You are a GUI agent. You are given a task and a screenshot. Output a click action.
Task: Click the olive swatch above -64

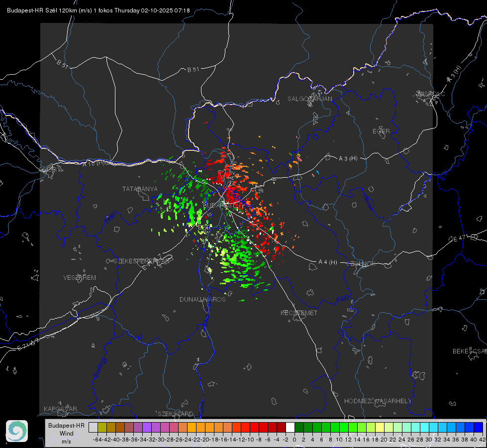(x=102, y=428)
